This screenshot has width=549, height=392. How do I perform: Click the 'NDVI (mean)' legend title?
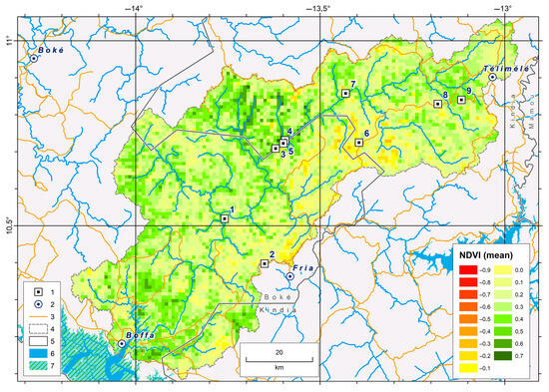pos(486,255)
